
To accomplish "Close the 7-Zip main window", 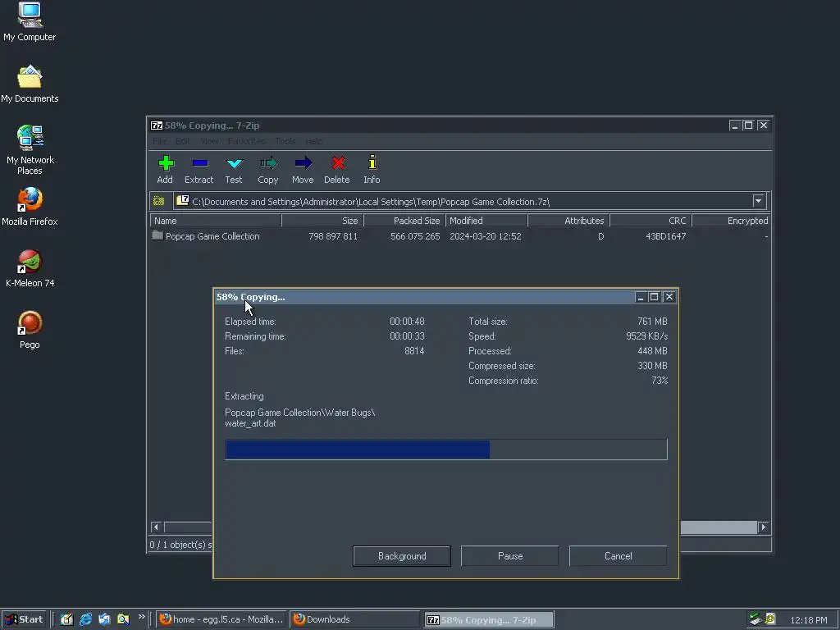I will tap(764, 126).
